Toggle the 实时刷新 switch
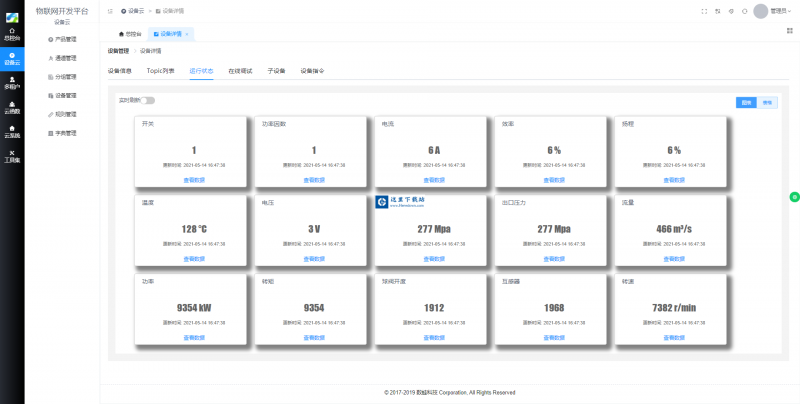Image resolution: width=800 pixels, height=404 pixels. tap(148, 100)
